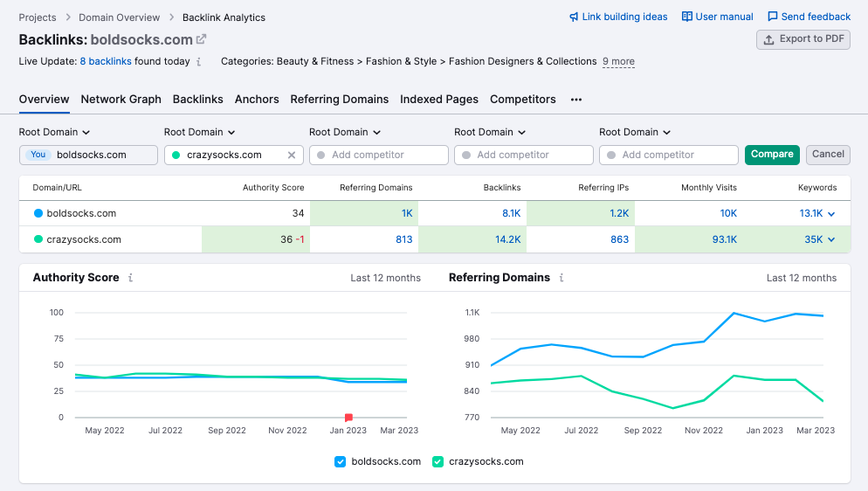Click the boldsocks.com You input field

click(88, 155)
